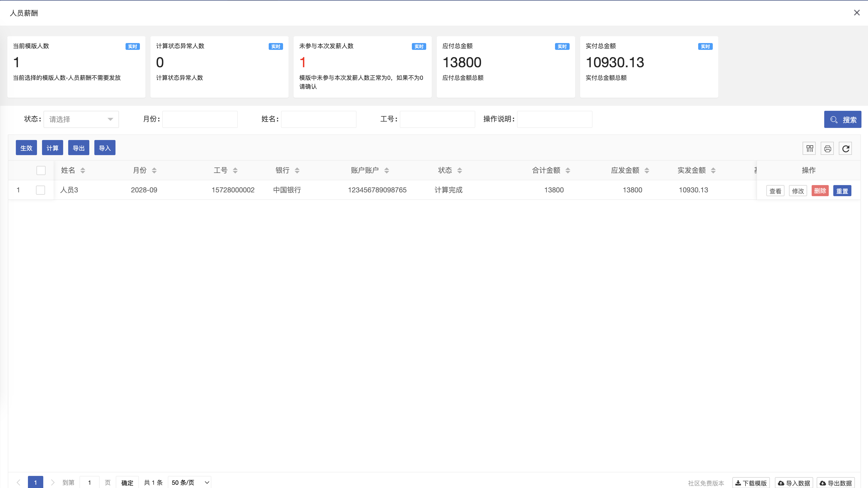
Task: Click the 15728000002 employee number cell
Action: pos(233,190)
